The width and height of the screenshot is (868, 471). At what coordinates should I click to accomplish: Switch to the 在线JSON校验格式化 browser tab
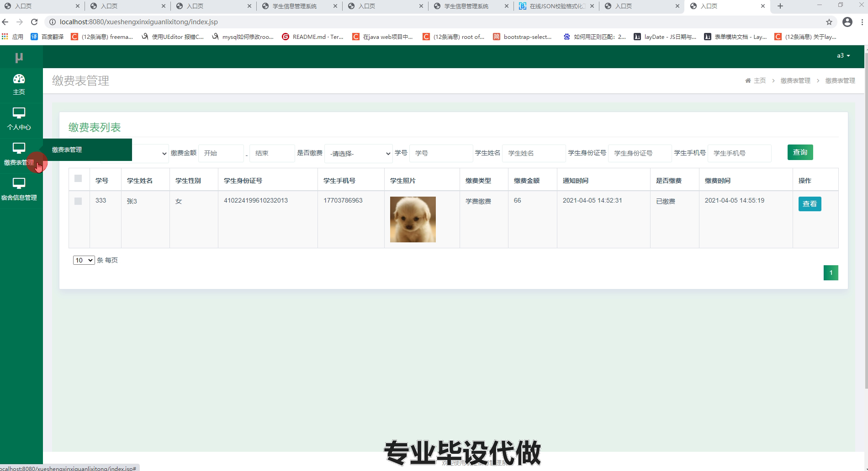coord(557,6)
